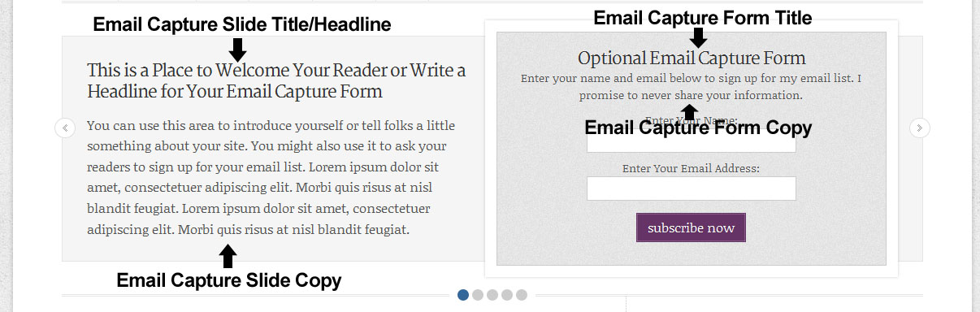Click the Enter Your Email Address label

(x=692, y=168)
